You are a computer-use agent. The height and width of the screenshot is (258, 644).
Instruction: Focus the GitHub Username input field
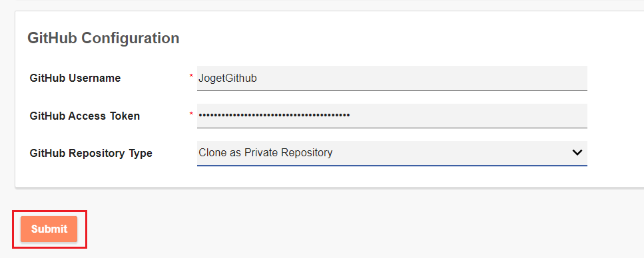point(392,78)
